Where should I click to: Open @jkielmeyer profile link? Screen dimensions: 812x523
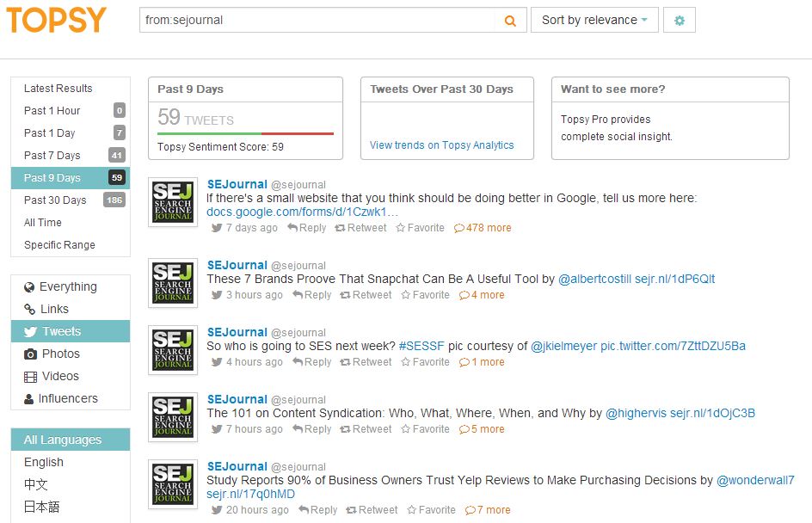563,346
